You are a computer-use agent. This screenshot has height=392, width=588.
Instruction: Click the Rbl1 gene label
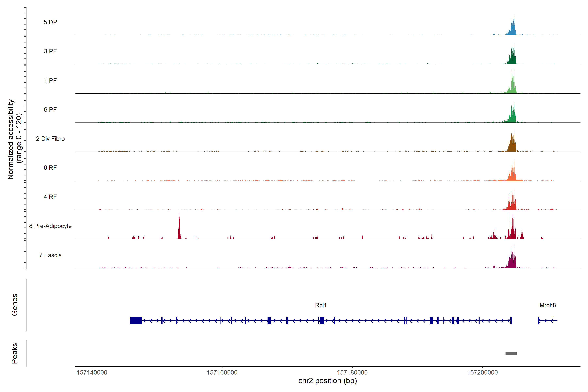(321, 305)
